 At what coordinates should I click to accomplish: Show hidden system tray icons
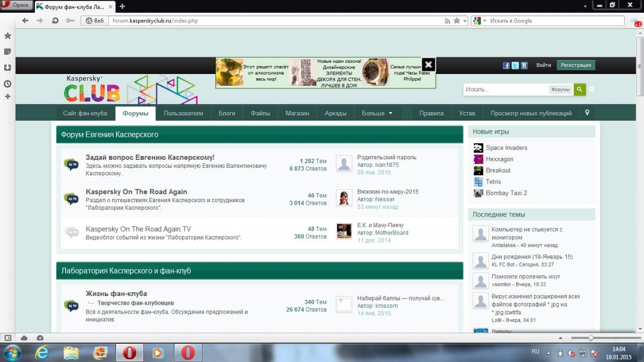tap(548, 353)
